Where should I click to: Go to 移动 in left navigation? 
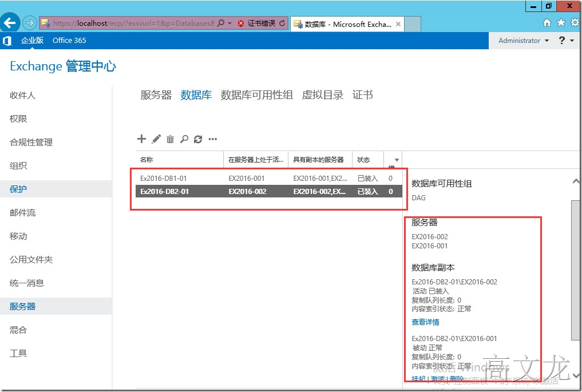pos(18,236)
